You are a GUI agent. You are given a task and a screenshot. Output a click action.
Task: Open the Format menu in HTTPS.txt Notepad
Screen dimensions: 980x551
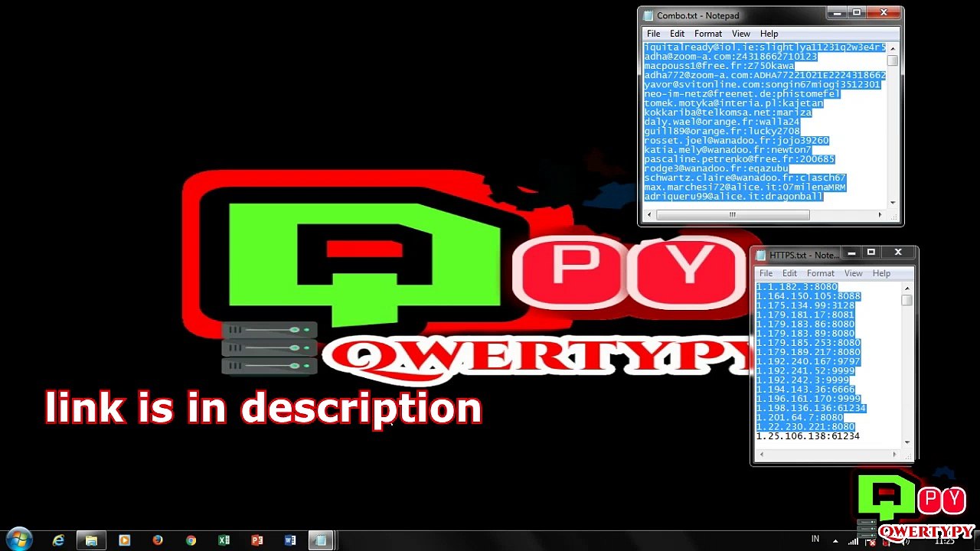pos(821,273)
